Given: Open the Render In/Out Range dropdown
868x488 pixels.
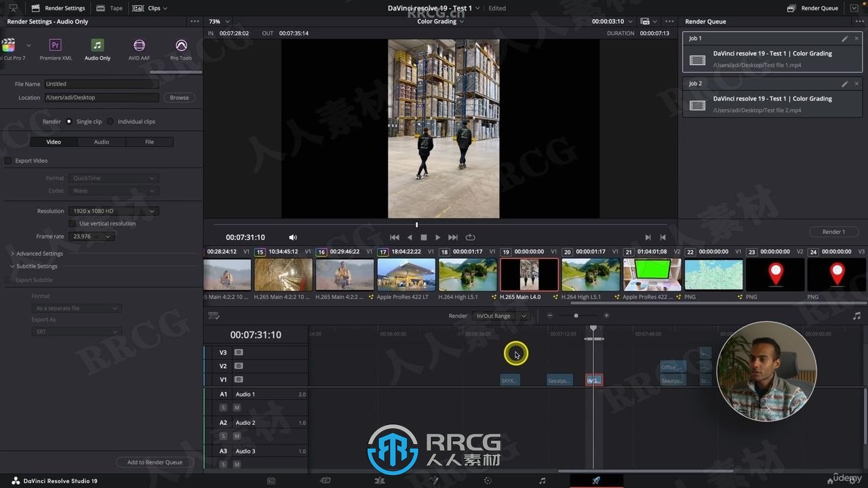Looking at the screenshot, I should click(x=501, y=316).
